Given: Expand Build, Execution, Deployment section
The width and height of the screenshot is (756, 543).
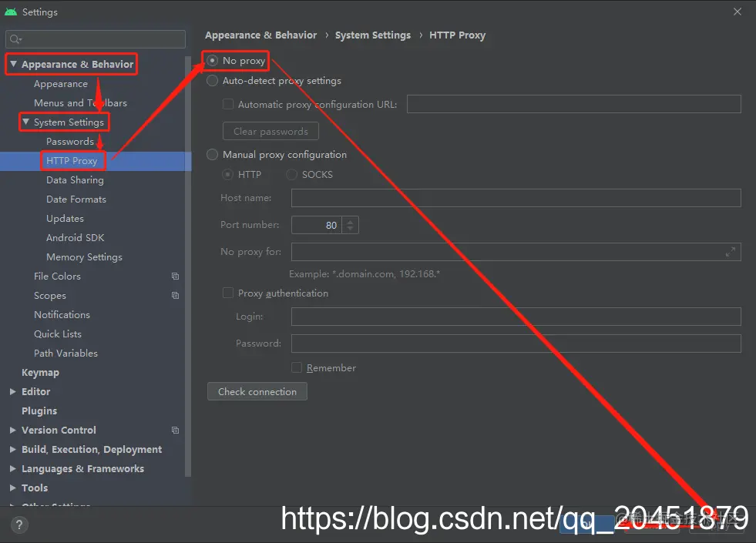Looking at the screenshot, I should tap(13, 450).
